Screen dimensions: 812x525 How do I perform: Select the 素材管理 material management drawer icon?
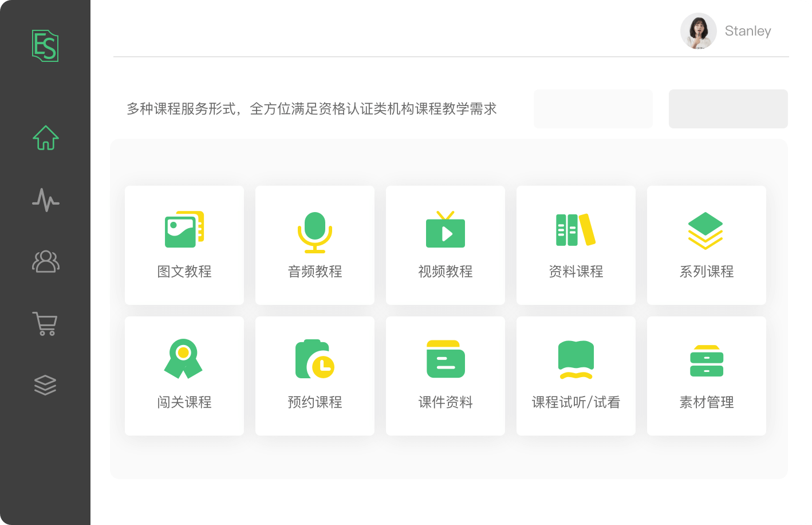click(x=706, y=360)
